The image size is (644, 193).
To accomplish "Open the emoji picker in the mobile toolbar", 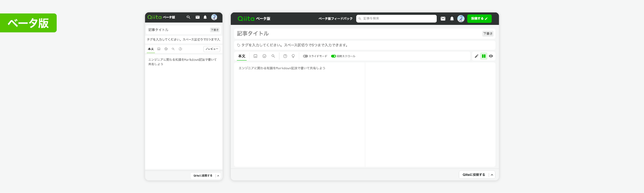I will (x=166, y=49).
